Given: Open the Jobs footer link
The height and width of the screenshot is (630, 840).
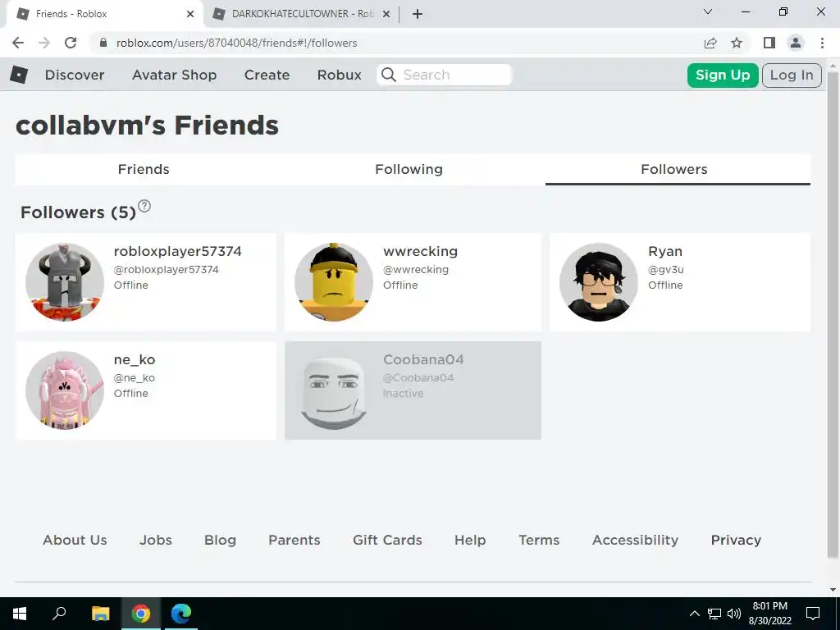Looking at the screenshot, I should [156, 540].
